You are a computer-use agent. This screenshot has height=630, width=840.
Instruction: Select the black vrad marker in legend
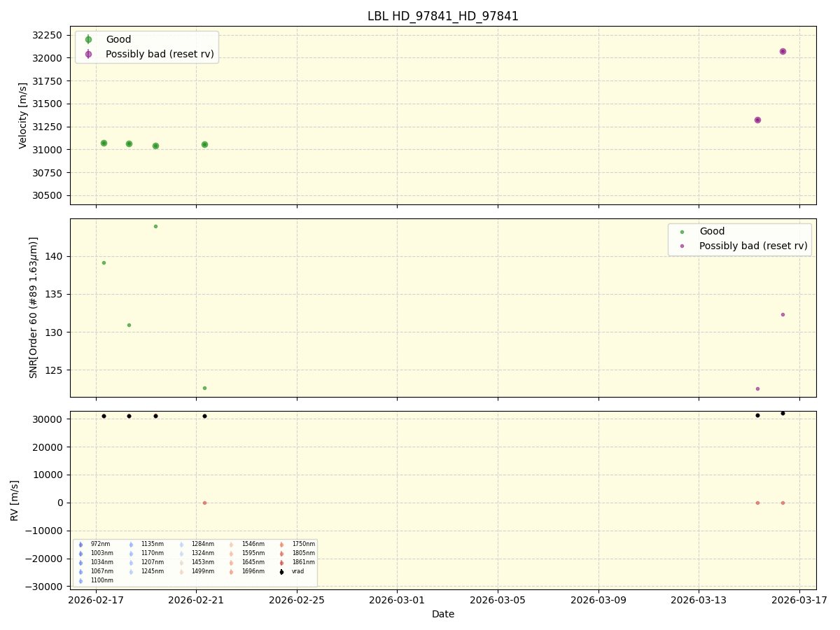(281, 571)
